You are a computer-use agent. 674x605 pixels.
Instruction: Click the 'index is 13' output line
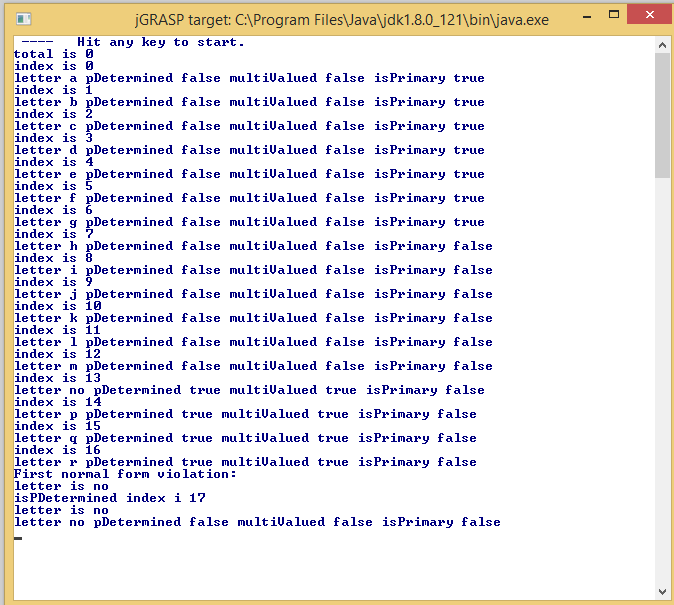click(x=57, y=378)
